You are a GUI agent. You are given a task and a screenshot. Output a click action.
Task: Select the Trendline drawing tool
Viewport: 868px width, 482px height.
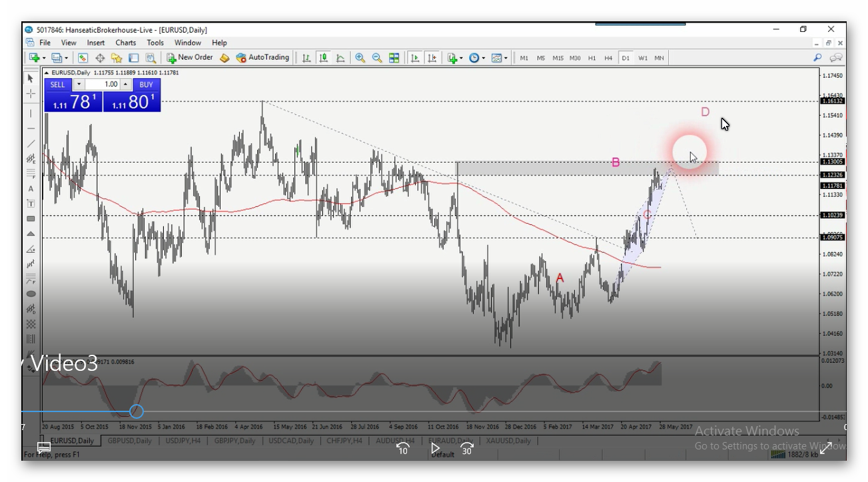31,143
